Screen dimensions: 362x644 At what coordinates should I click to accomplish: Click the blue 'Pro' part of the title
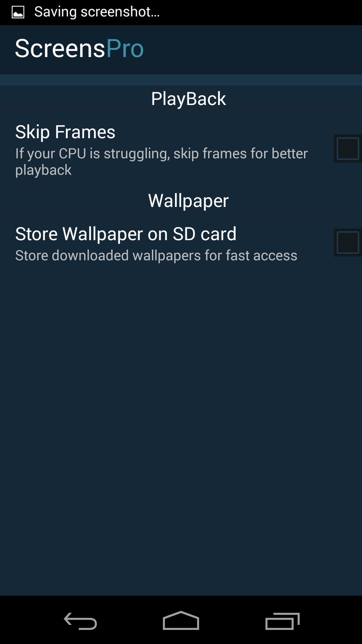125,49
